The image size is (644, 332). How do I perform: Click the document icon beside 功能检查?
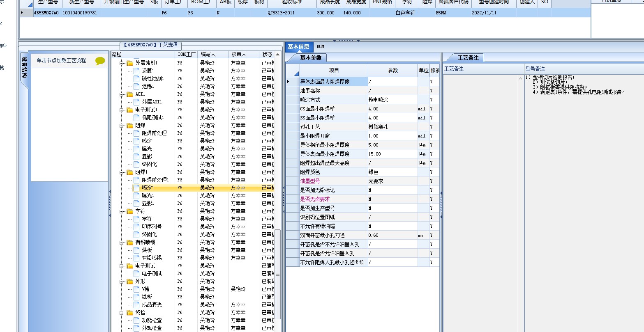tap(136, 321)
